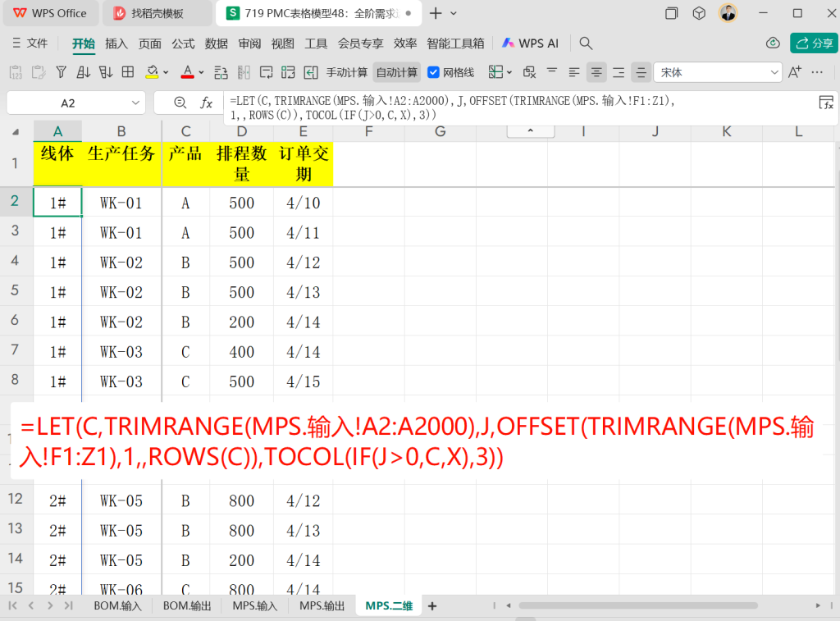The height and width of the screenshot is (621, 840).
Task: Select automatic calculation 自动计算
Action: (x=396, y=72)
